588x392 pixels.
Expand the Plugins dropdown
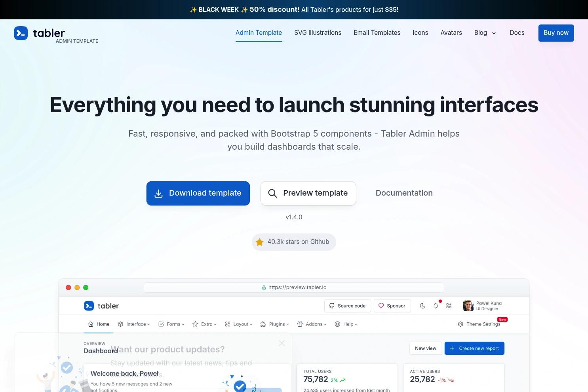tap(275, 324)
